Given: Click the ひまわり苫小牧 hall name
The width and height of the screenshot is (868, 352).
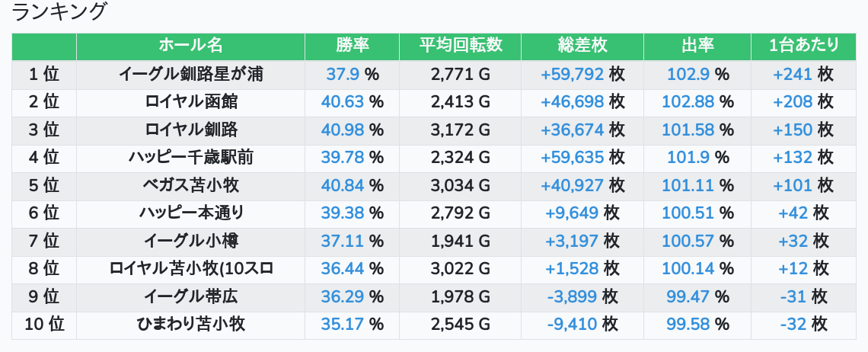Looking at the screenshot, I should [x=190, y=325].
